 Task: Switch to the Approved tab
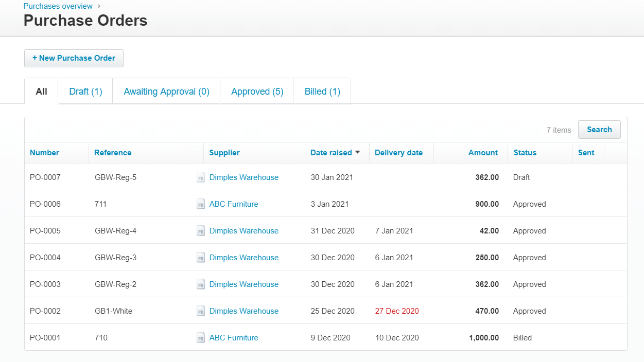[x=256, y=91]
